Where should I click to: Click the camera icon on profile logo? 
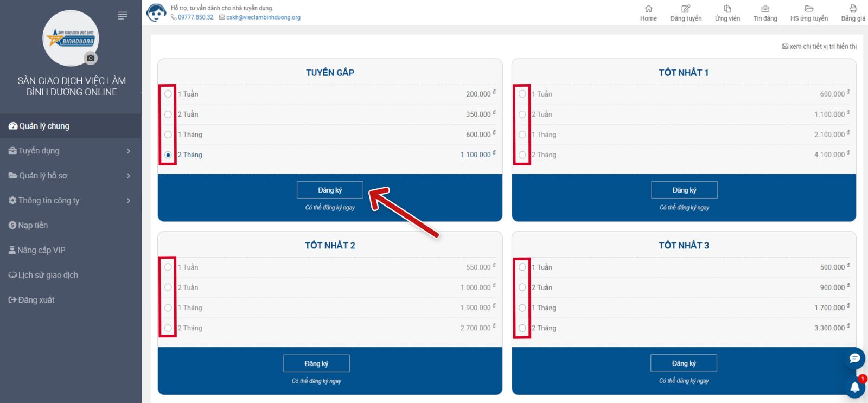pos(91,58)
